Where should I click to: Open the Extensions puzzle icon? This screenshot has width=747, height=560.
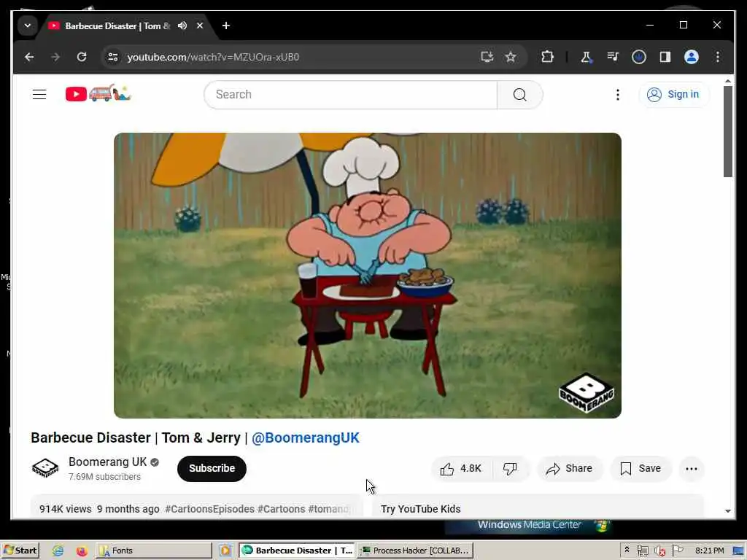[547, 57]
